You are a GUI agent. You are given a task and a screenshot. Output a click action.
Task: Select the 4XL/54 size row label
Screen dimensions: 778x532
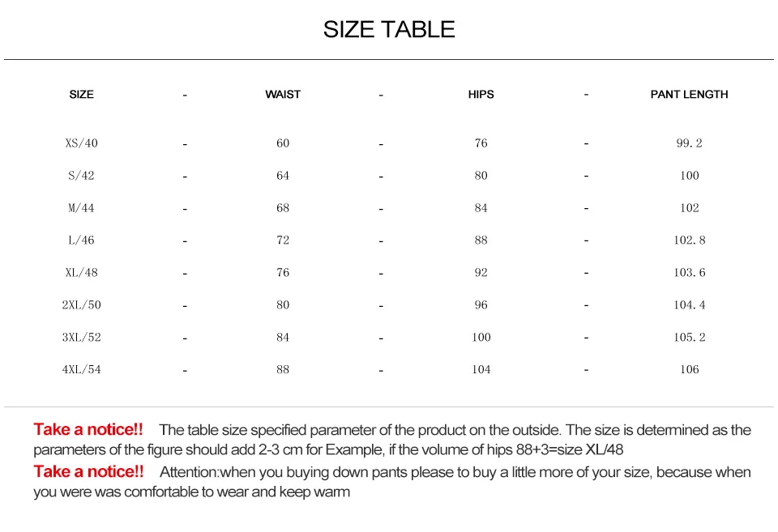pos(81,369)
